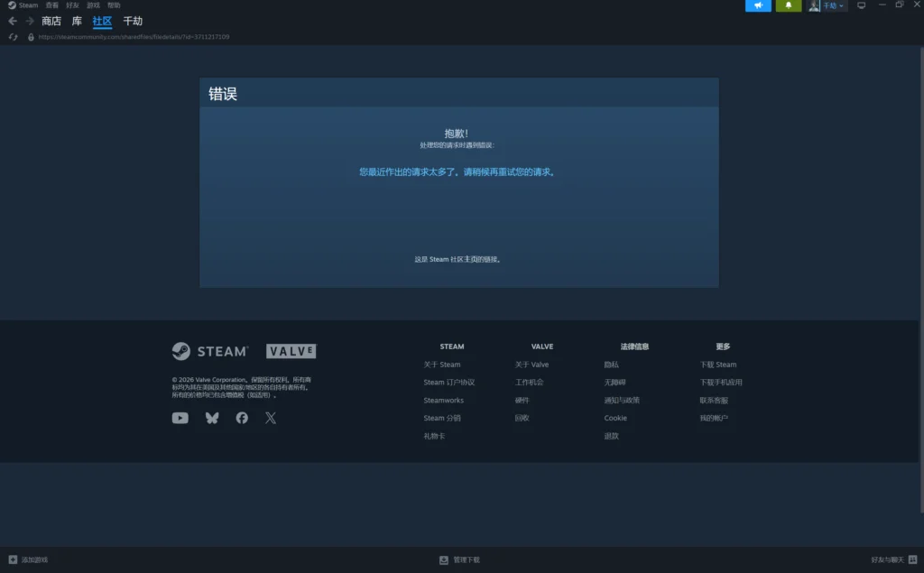Switch to Big Picture mode monitor icon
The width and height of the screenshot is (924, 573).
click(x=861, y=5)
